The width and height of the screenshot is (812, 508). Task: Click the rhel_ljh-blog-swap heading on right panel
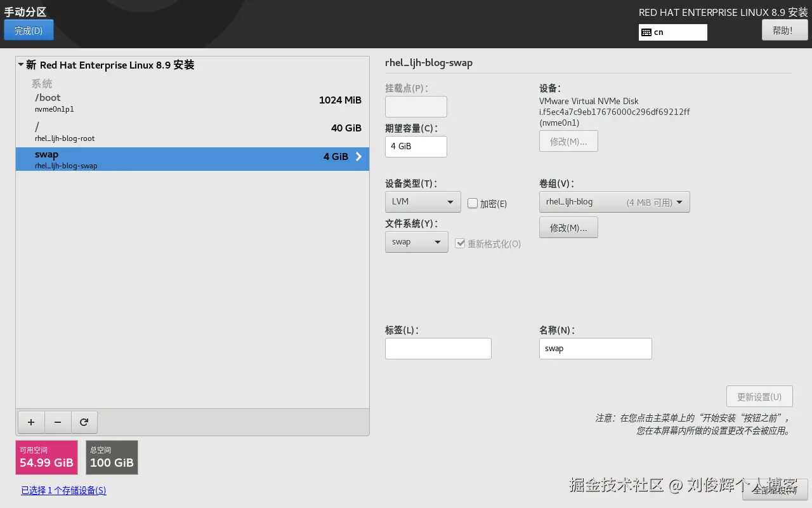click(x=429, y=63)
